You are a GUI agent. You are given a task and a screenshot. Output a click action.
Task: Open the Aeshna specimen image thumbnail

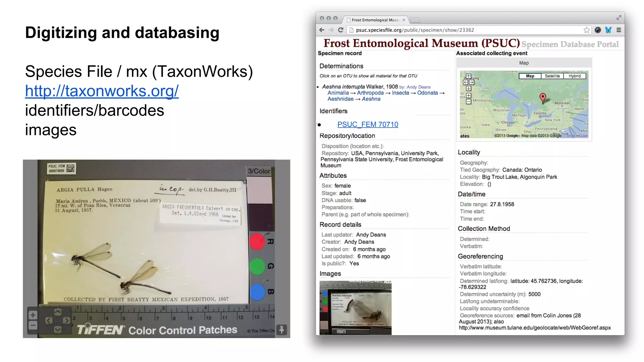click(355, 307)
